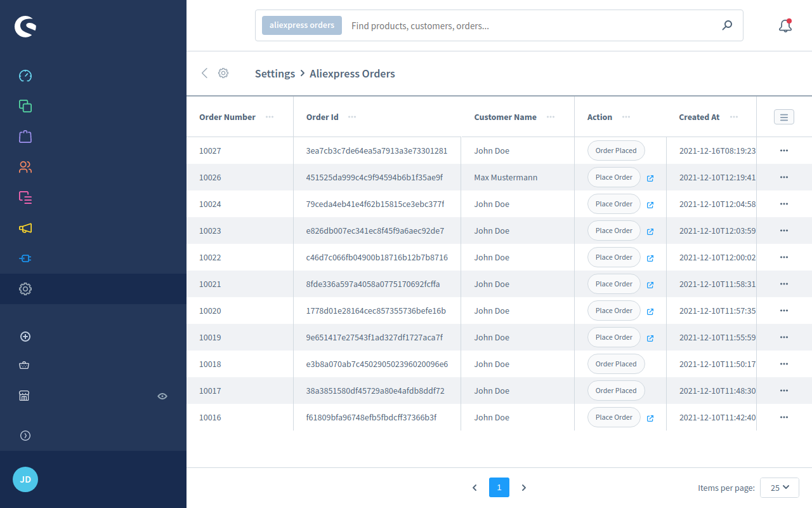Click the gear icon next to breadcrumb
This screenshot has width=812, height=508.
(223, 73)
